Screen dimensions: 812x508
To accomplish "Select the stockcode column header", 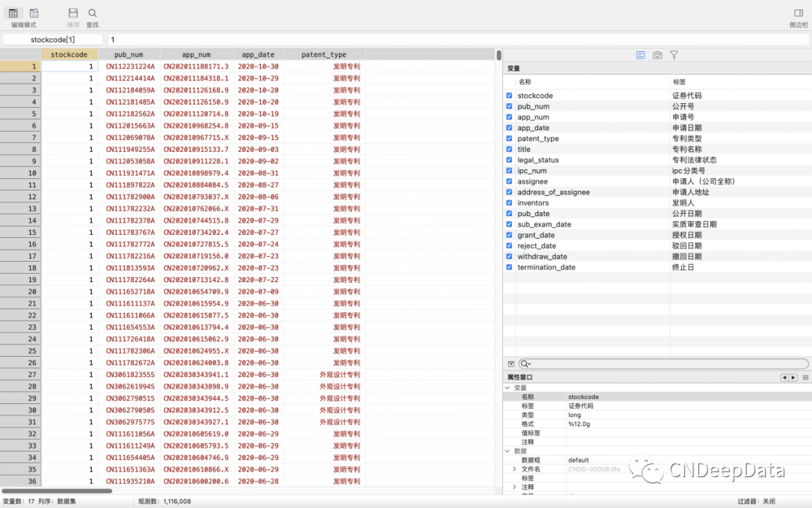I will click(x=69, y=54).
